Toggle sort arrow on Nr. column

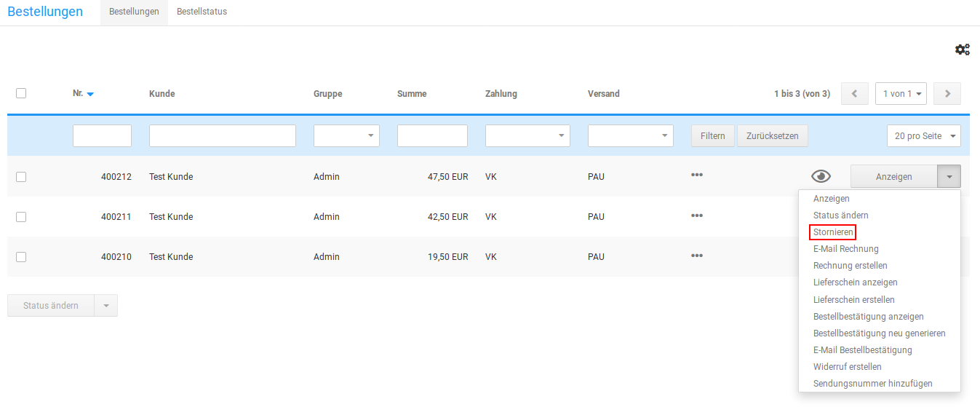click(x=90, y=94)
